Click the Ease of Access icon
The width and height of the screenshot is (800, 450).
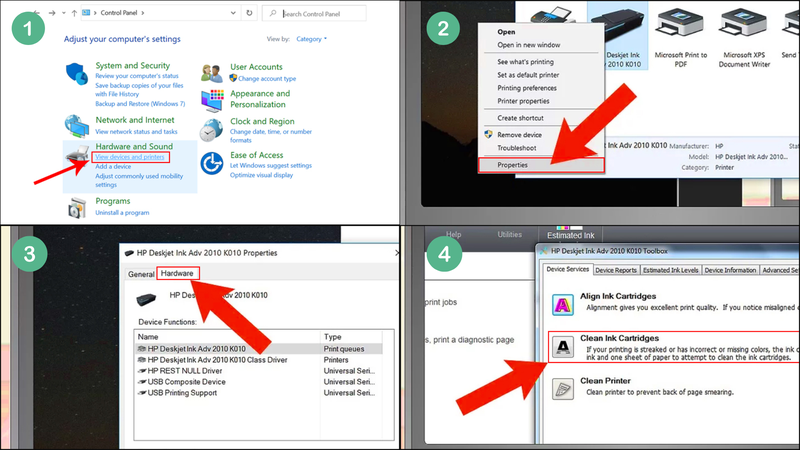(211, 163)
